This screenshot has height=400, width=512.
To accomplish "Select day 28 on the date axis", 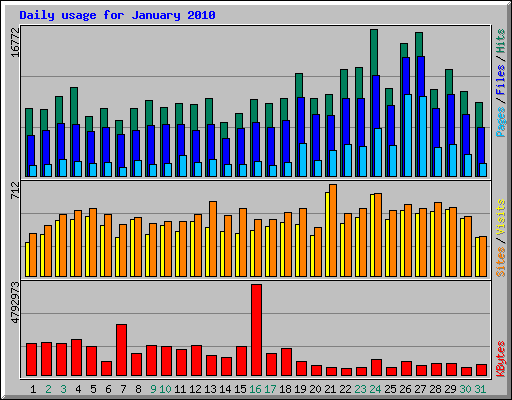I will (x=435, y=389).
